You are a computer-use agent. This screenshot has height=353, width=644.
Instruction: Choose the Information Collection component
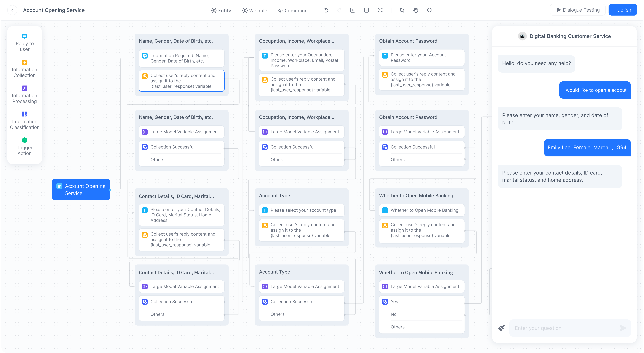(x=24, y=69)
